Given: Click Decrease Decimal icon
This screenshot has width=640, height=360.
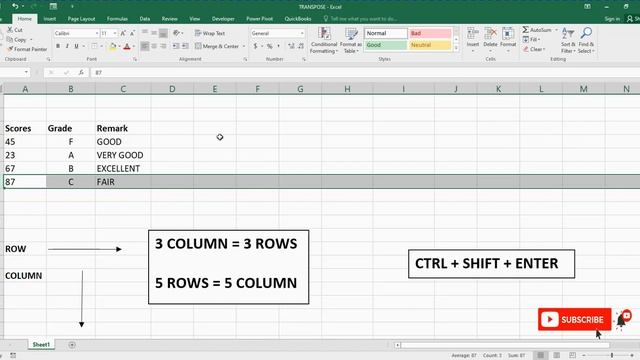Looking at the screenshot, I should (301, 46).
